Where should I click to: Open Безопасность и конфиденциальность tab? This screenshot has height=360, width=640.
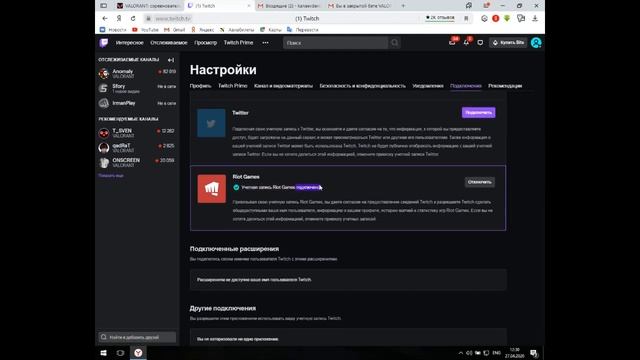pyautogui.click(x=362, y=86)
